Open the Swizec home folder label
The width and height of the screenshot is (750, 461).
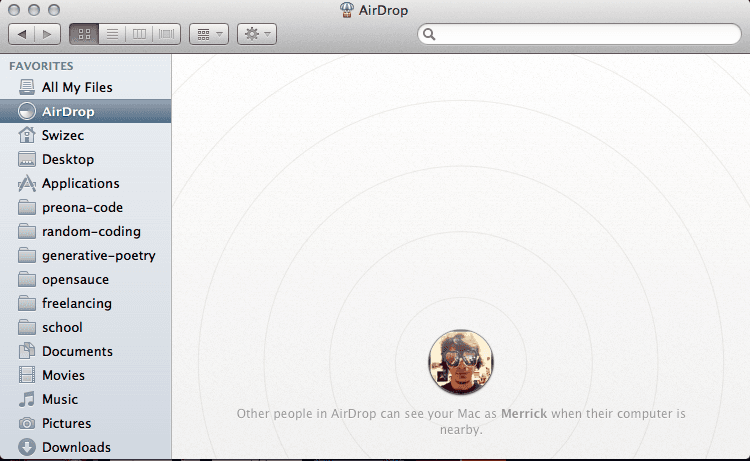63,135
